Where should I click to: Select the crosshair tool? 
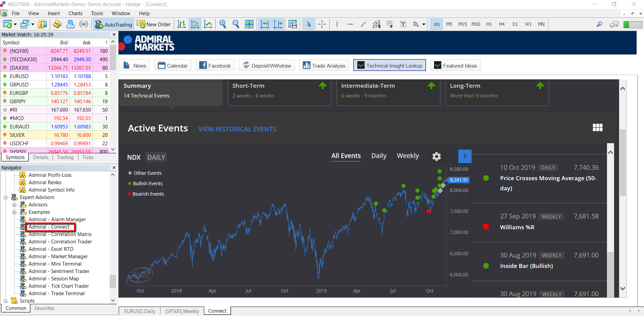click(x=322, y=24)
